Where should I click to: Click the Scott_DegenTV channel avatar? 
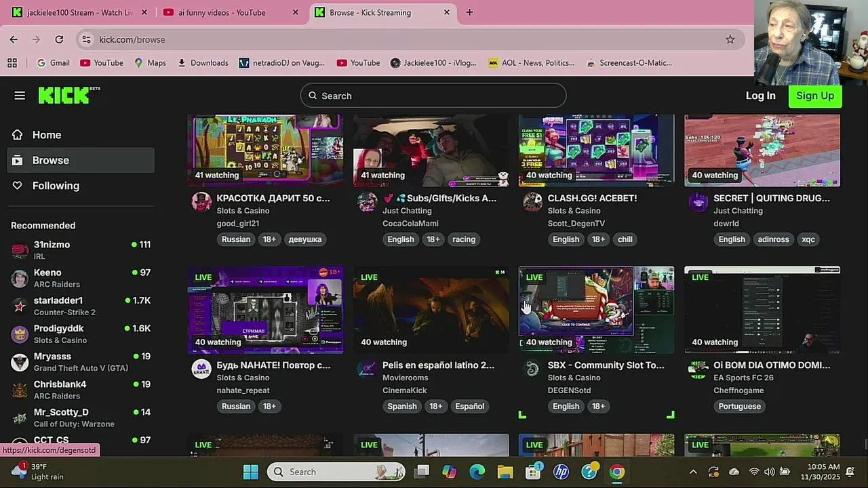[532, 202]
